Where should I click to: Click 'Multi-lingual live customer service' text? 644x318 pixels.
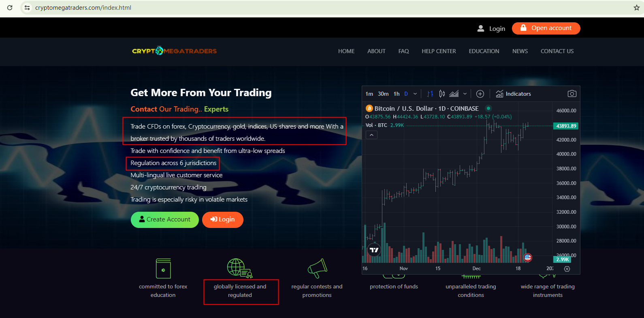tap(177, 175)
